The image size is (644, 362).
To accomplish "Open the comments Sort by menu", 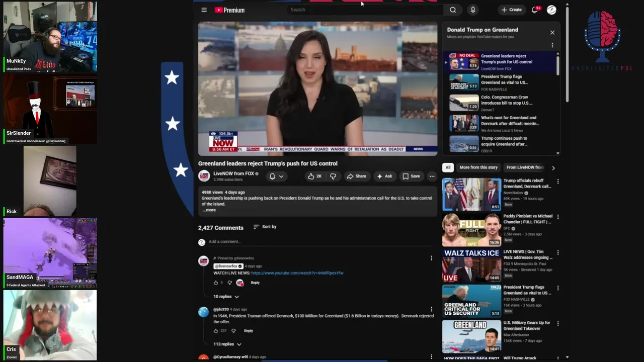I will 265,227.
